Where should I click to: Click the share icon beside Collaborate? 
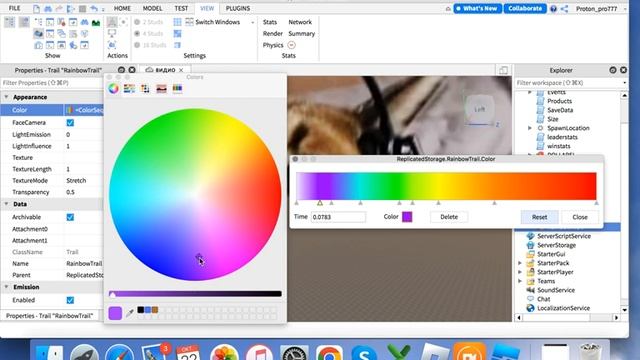click(564, 9)
